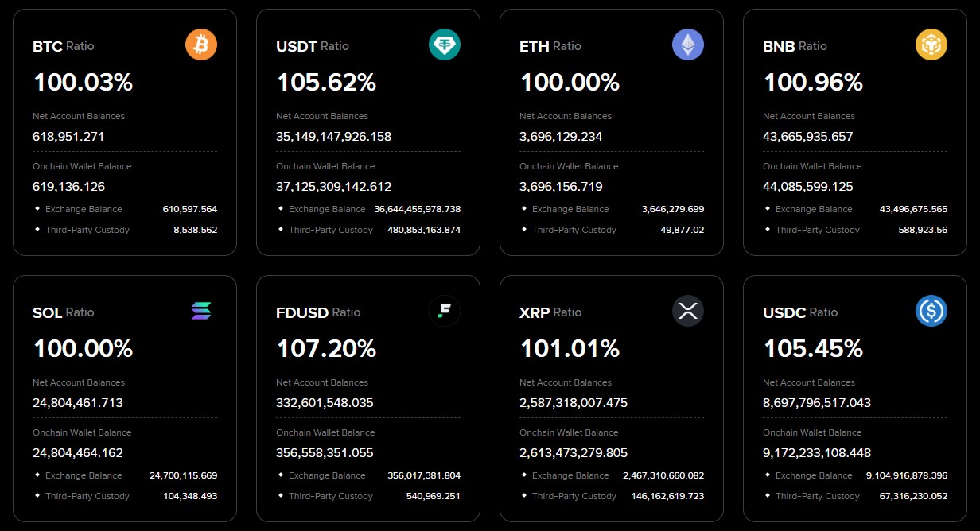Viewport: 980px width, 531px height.
Task: Click the BTC Ratio heading
Action: click(64, 46)
